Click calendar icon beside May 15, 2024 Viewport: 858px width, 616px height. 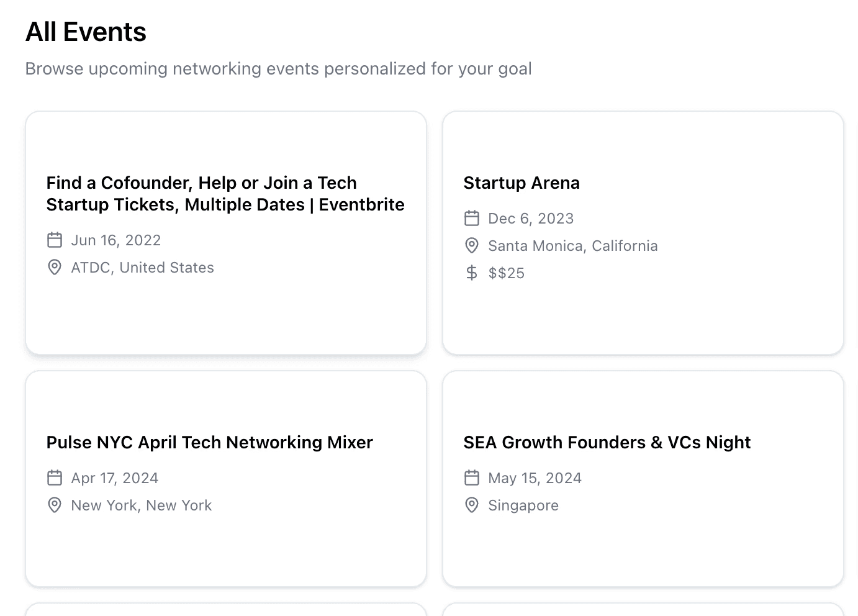point(472,478)
